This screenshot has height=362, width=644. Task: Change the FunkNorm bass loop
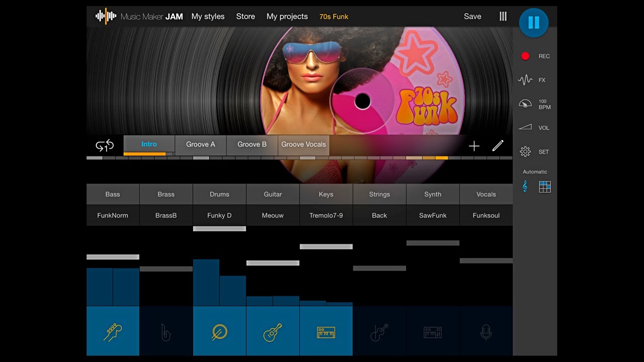click(113, 215)
